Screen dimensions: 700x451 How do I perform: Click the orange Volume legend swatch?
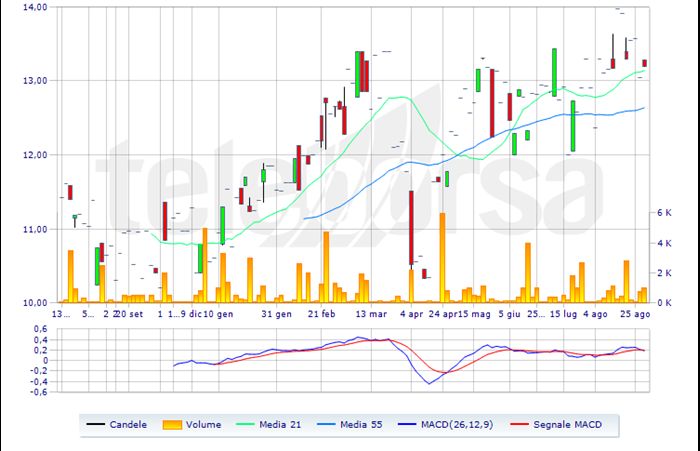pos(172,425)
